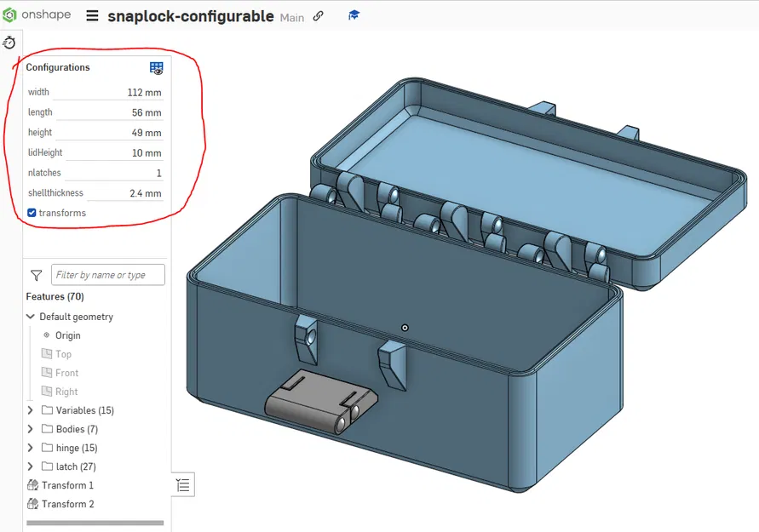Collapse Default geometry
The height and width of the screenshot is (532, 759).
30,316
